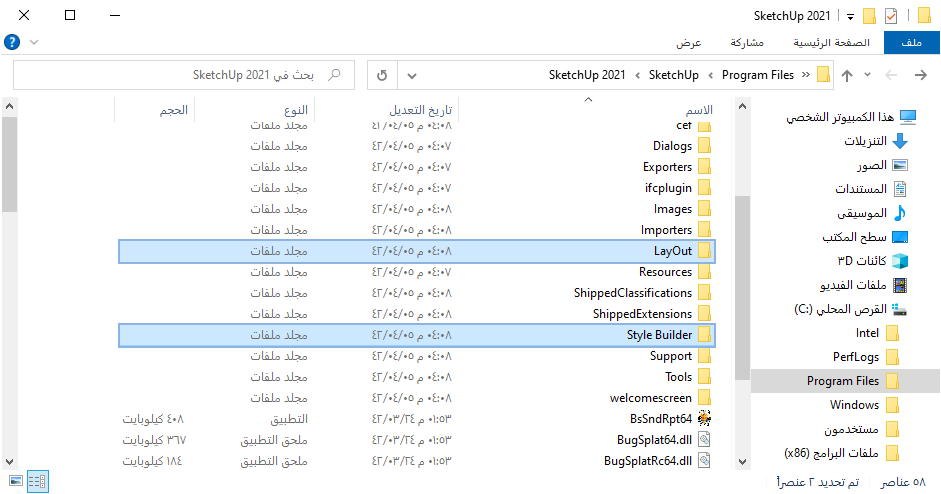Viewport: 941px width, 494px height.
Task: Sort by Date modified (تاريخ التعديل) header
Action: pyautogui.click(x=421, y=110)
